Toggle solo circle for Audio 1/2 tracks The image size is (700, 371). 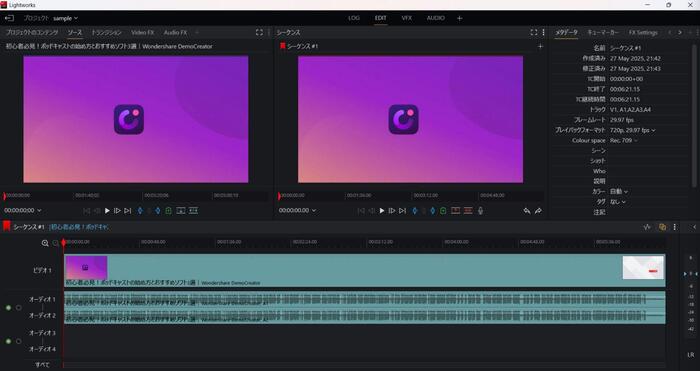pos(19,308)
